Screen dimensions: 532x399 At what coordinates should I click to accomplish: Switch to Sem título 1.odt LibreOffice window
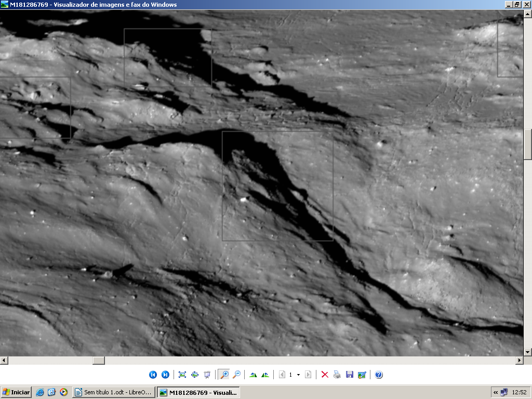click(x=113, y=392)
